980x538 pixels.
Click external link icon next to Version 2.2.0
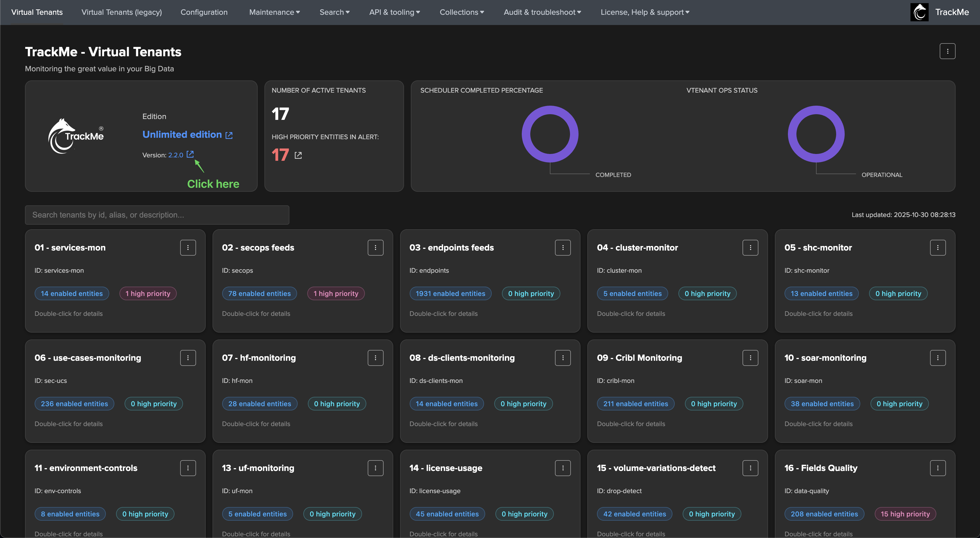click(x=190, y=154)
